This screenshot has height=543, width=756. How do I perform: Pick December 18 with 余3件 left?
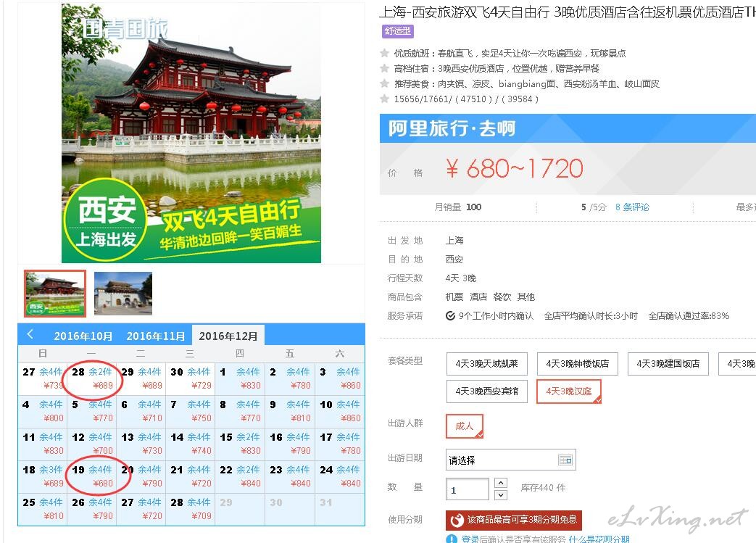pyautogui.click(x=43, y=476)
